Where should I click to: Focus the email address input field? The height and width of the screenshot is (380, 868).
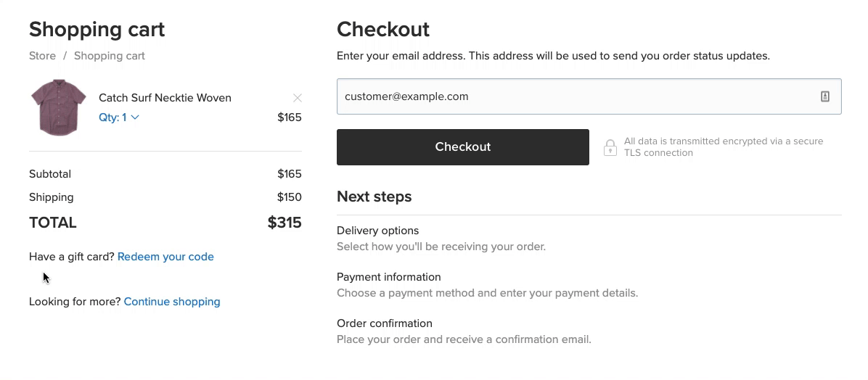click(573, 96)
